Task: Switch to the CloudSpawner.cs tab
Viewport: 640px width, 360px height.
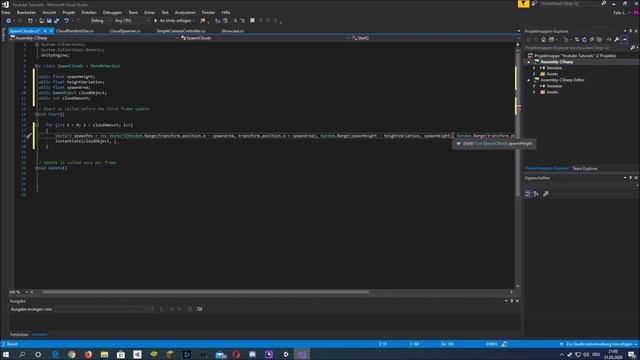Action: point(125,31)
